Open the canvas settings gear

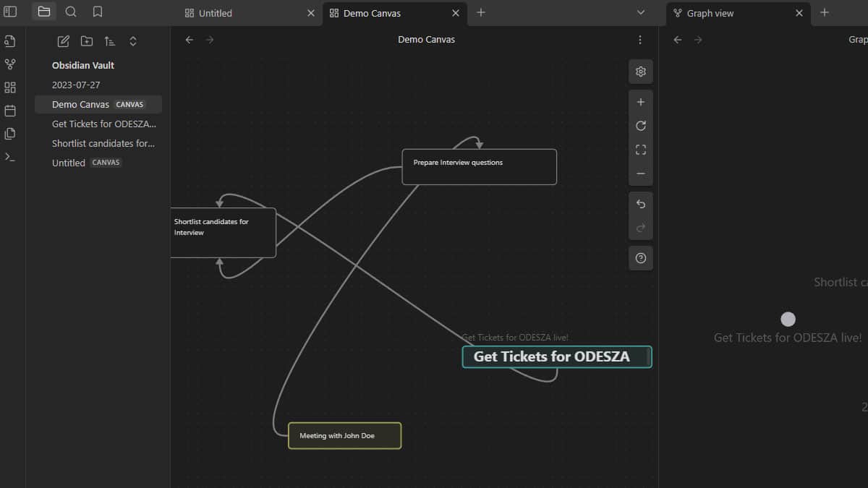point(640,72)
